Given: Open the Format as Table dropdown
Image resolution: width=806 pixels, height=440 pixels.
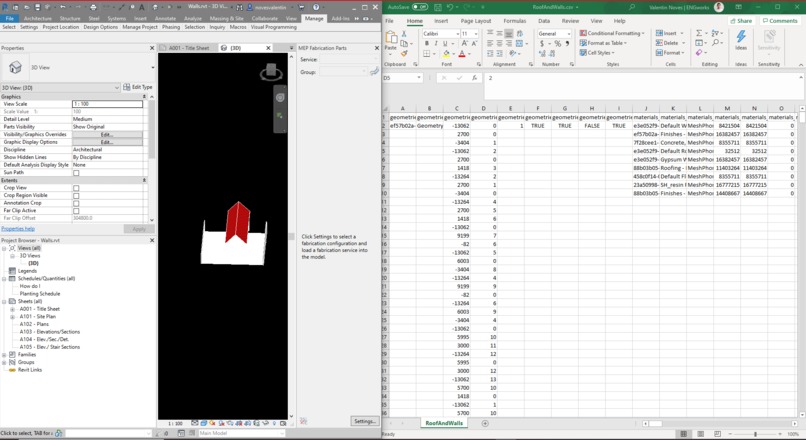Looking at the screenshot, I should (x=603, y=43).
